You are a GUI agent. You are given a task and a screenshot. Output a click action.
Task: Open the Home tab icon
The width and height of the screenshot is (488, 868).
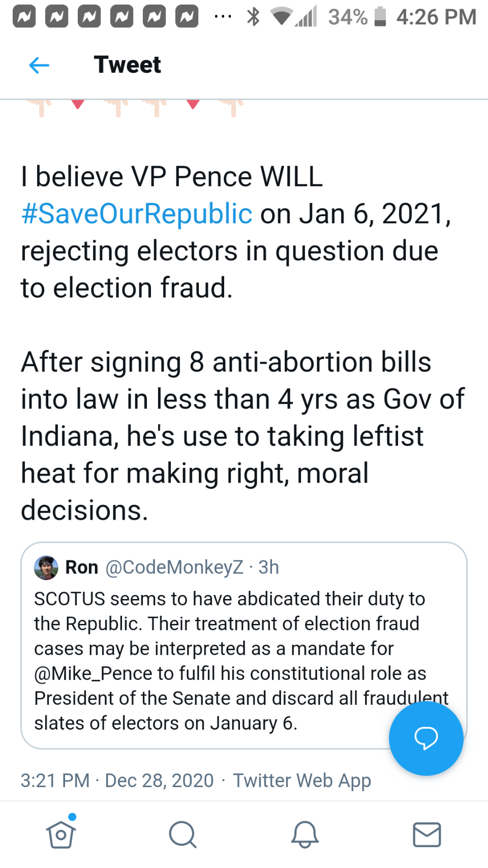(x=61, y=834)
